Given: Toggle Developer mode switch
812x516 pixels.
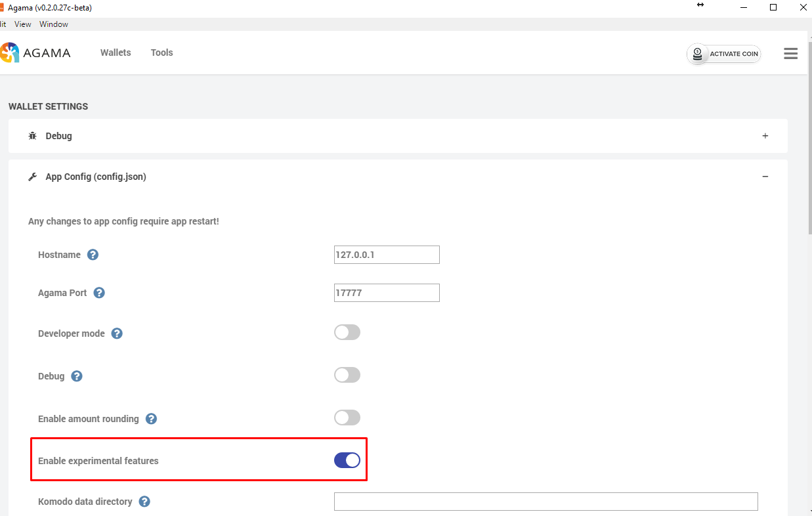Looking at the screenshot, I should click(x=347, y=332).
